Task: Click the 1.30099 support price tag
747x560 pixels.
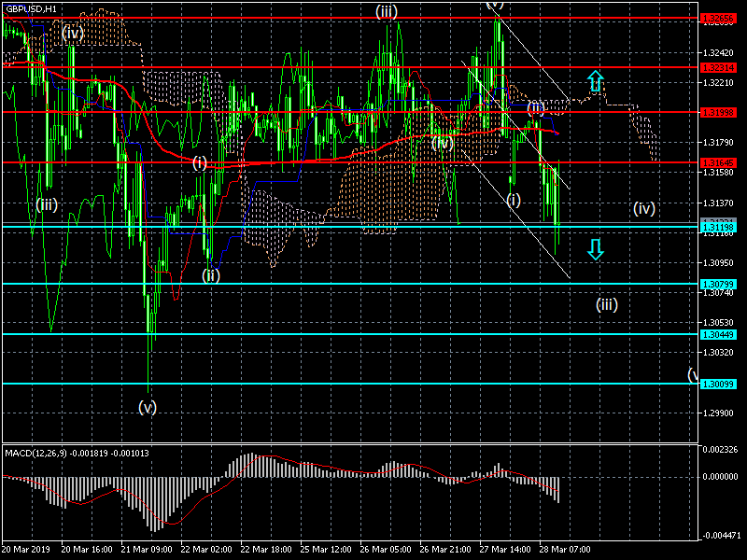Action: (722, 384)
